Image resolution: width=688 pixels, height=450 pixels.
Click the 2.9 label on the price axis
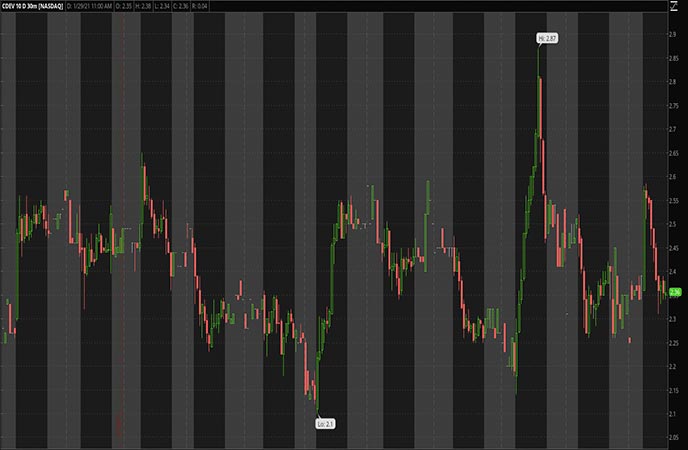pyautogui.click(x=673, y=35)
